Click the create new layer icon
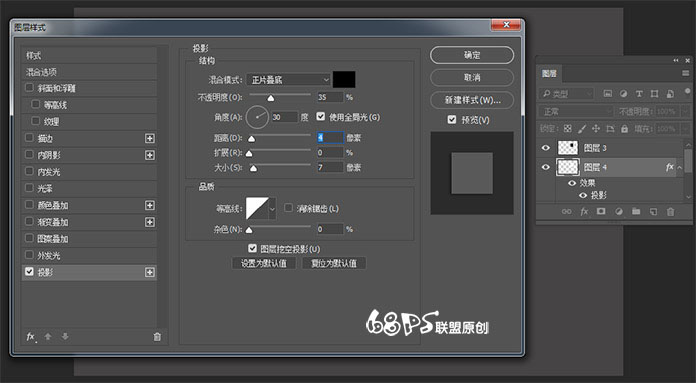The height and width of the screenshot is (383, 696). [653, 212]
